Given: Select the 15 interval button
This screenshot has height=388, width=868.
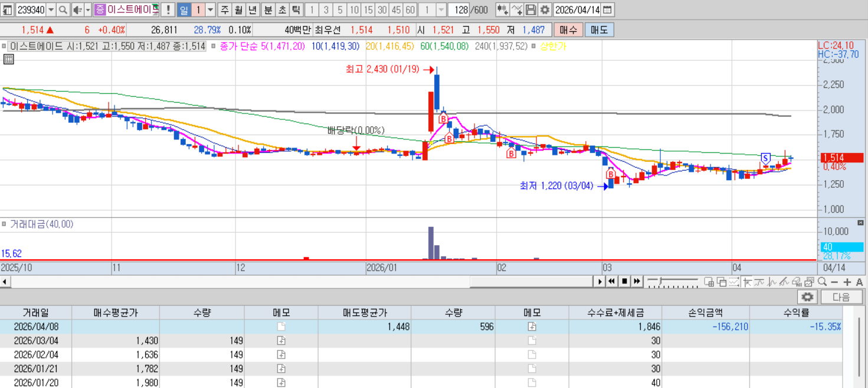Looking at the screenshot, I should (368, 9).
